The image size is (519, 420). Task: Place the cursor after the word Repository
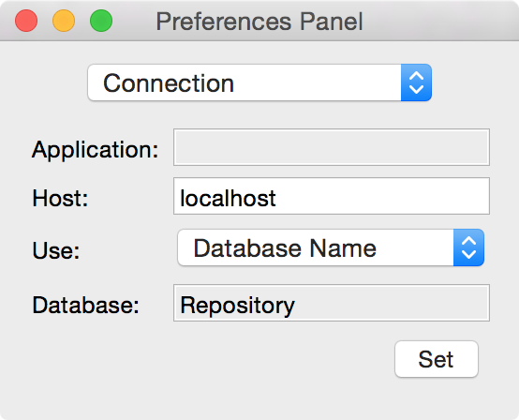296,306
